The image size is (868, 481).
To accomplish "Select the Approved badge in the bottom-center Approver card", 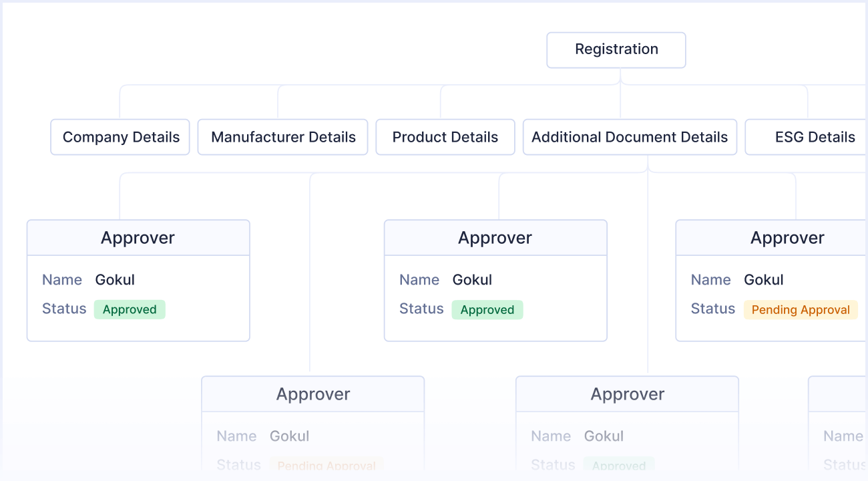I will click(618, 465).
